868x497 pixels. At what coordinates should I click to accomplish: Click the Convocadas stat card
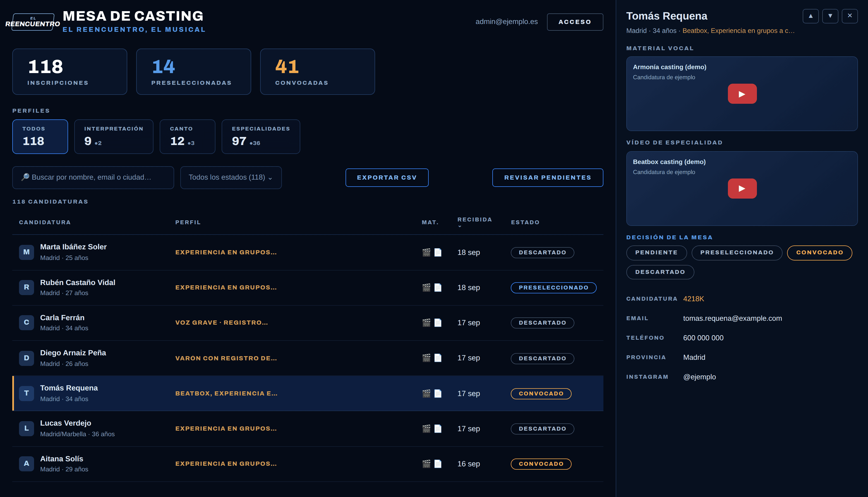click(x=317, y=72)
